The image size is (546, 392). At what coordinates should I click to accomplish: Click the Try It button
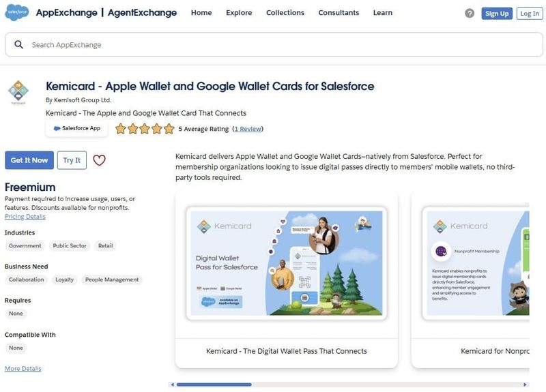[72, 160]
